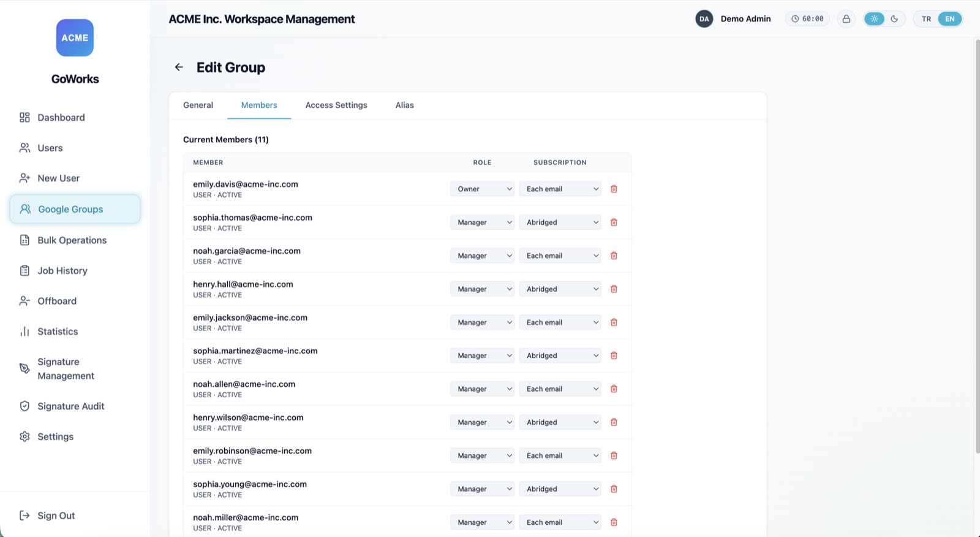Click the Signature Audit shield icon
Viewport: 980px width, 537px height.
[24, 406]
